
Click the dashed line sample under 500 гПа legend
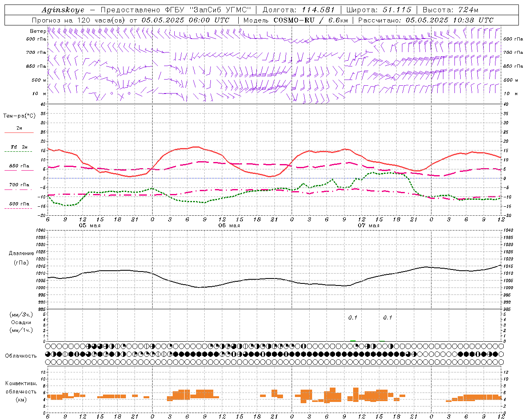[18, 209]
